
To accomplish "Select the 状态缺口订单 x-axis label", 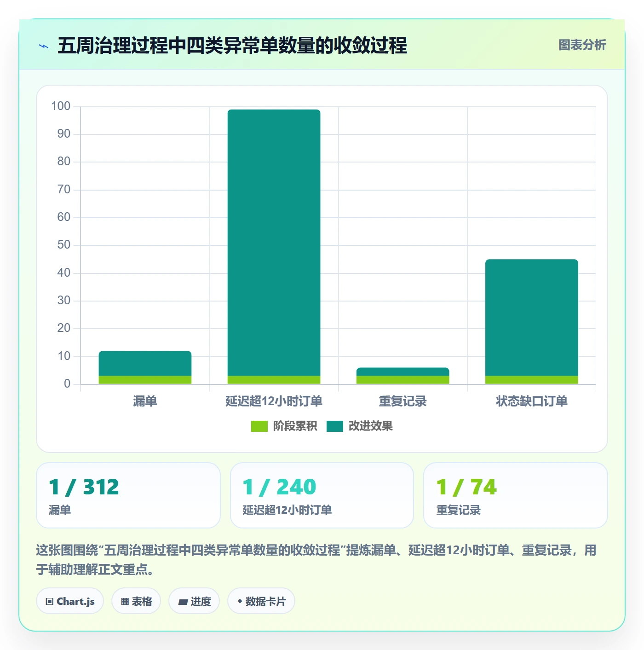I will coord(531,401).
